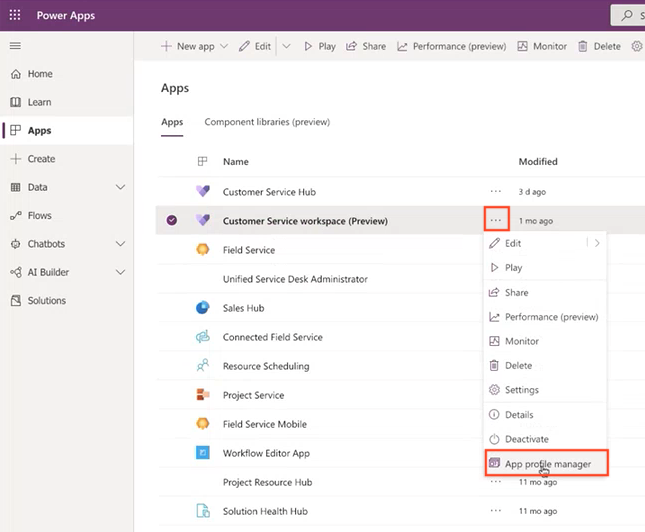Open Resource Scheduling app

point(266,366)
